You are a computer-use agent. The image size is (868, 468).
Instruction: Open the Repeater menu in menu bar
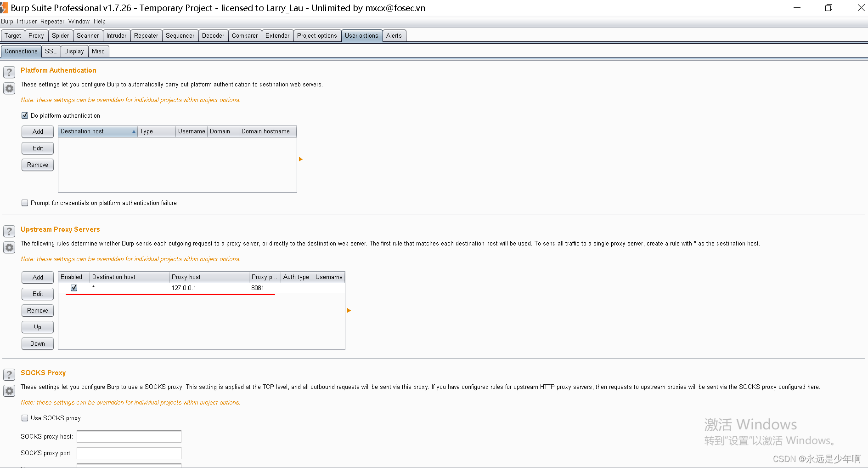(x=52, y=21)
